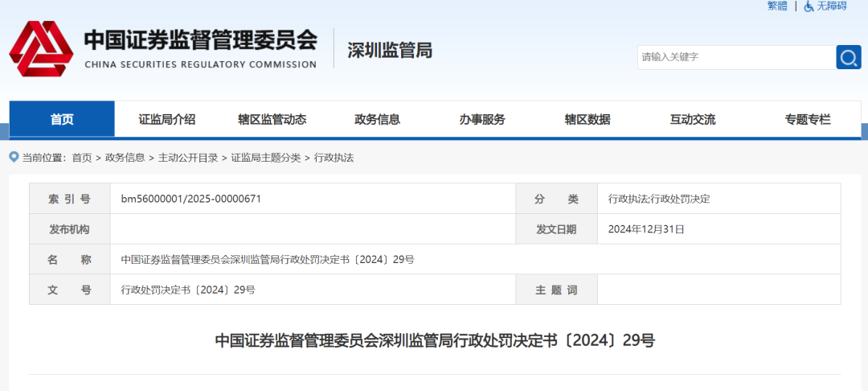This screenshot has width=868, height=391.
Task: Switch to 繁體 traditional Chinese version
Action: click(777, 6)
